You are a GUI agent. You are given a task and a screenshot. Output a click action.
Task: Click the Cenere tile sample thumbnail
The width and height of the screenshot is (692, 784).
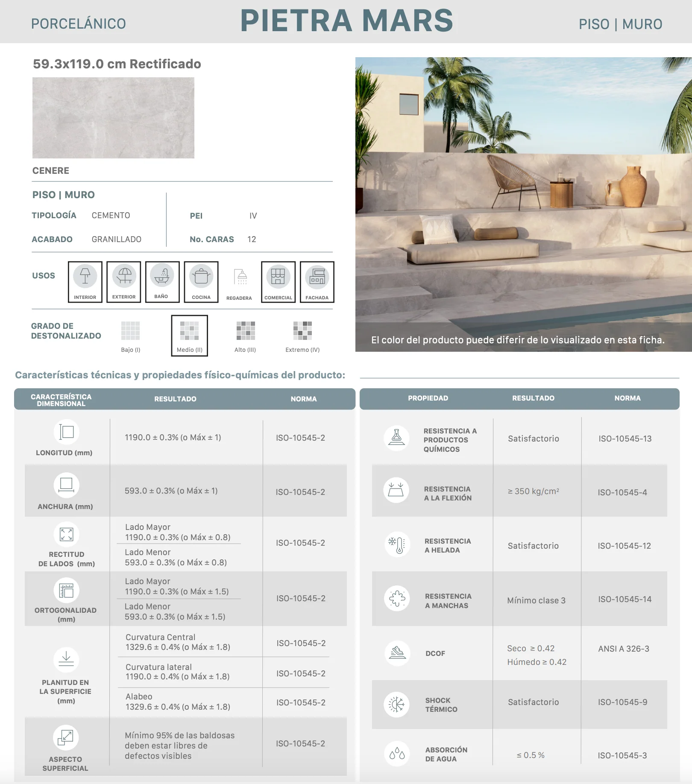tap(113, 118)
